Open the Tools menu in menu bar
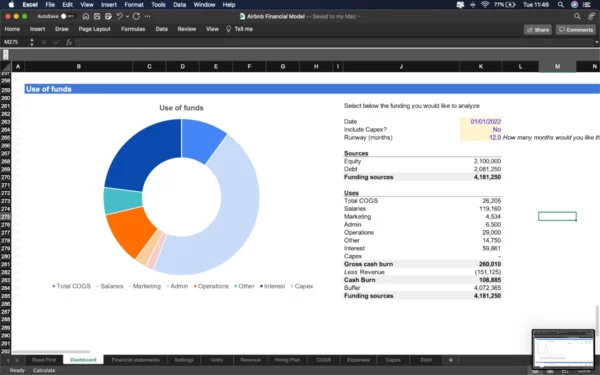Screen dimensions: 600x375 (158, 5)
